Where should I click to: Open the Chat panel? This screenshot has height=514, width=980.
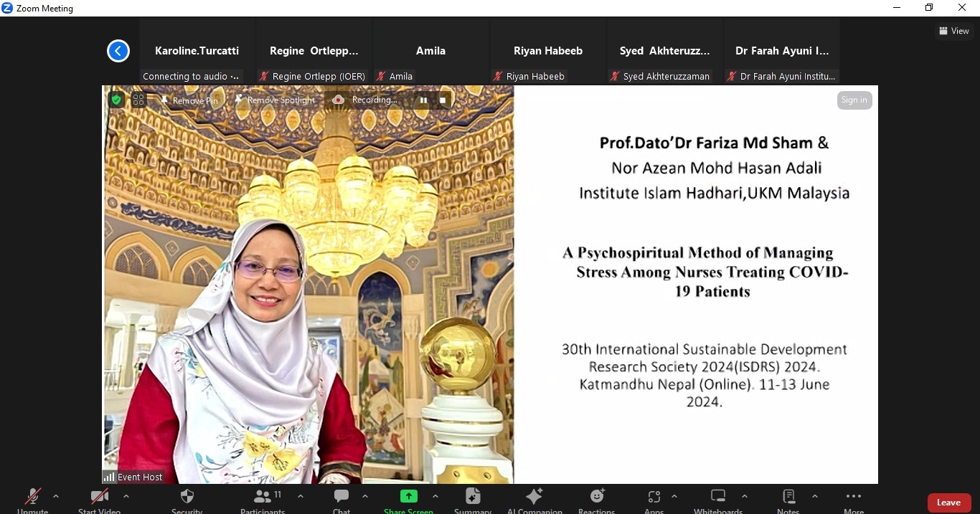click(x=341, y=499)
